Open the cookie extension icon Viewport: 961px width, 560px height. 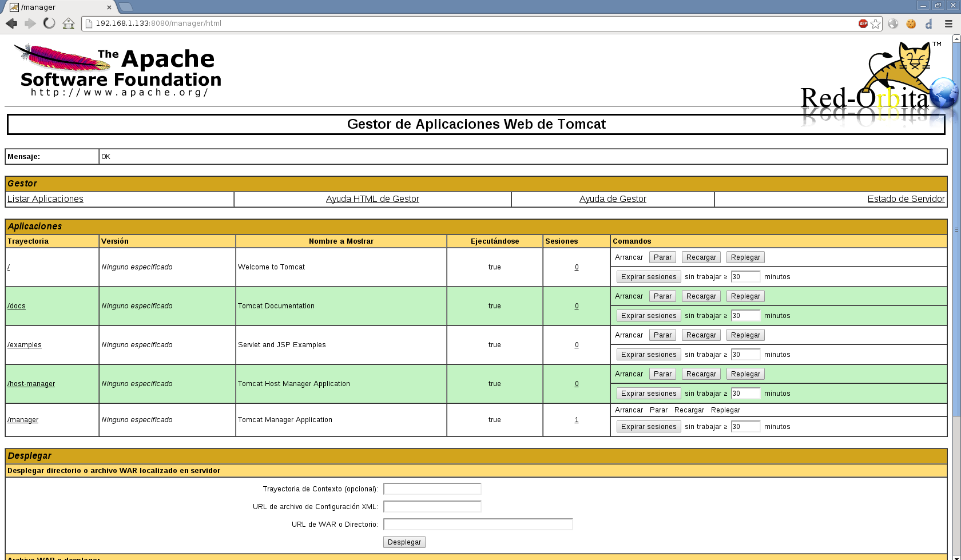[911, 23]
